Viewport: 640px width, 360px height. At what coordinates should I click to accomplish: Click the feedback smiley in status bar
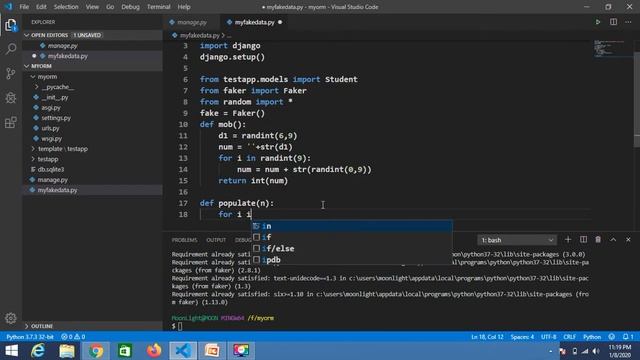pos(611,337)
